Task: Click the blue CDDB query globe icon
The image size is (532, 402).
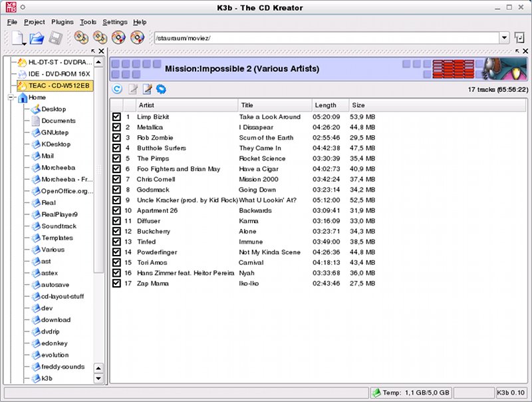Action: pyautogui.click(x=161, y=89)
